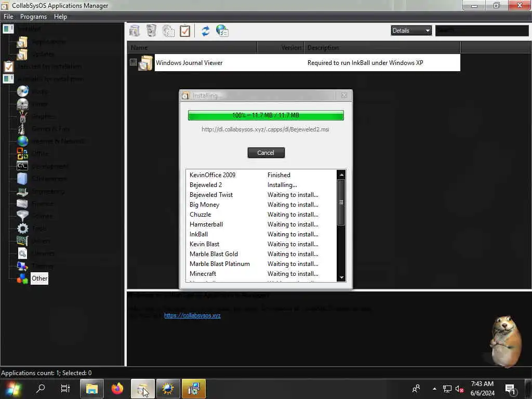The width and height of the screenshot is (532, 399).
Task: Select the Tools gear category
Action: (32, 229)
